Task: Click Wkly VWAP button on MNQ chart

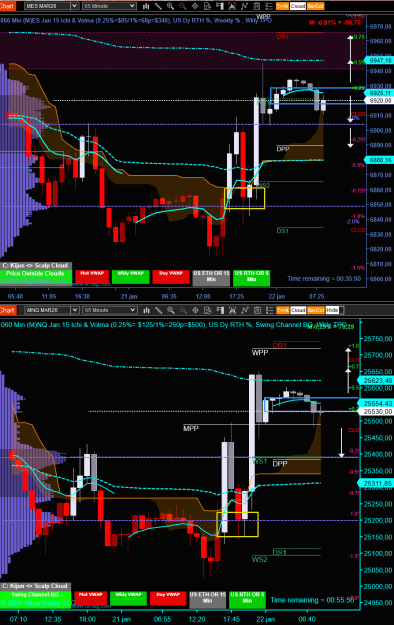Action: (x=128, y=598)
